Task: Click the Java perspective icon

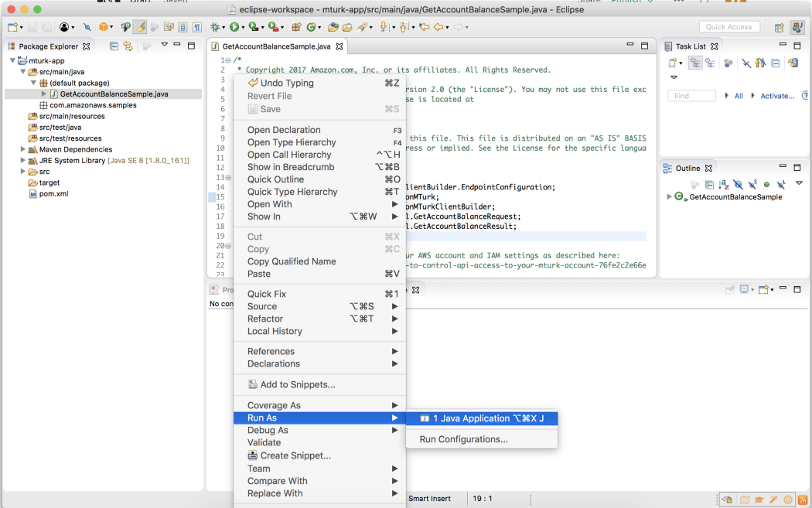Action: pyautogui.click(x=797, y=27)
